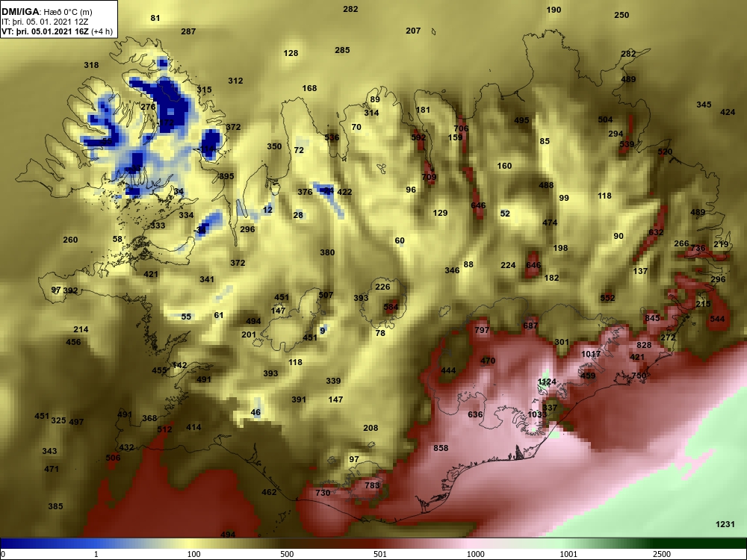Click the map value 129

pos(440,213)
